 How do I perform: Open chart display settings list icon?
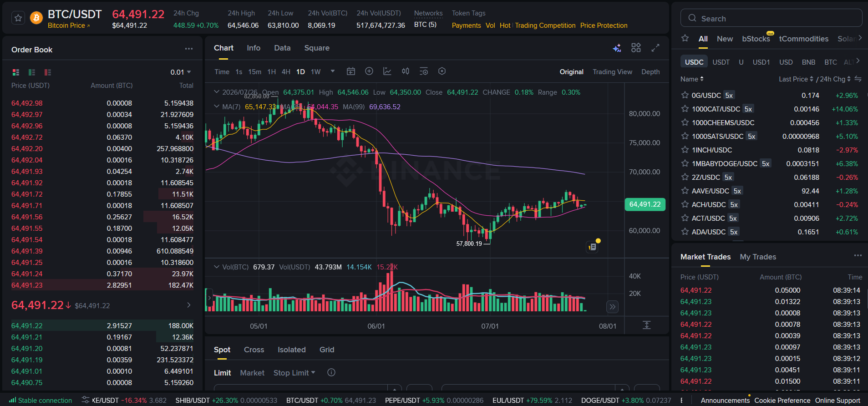(424, 71)
